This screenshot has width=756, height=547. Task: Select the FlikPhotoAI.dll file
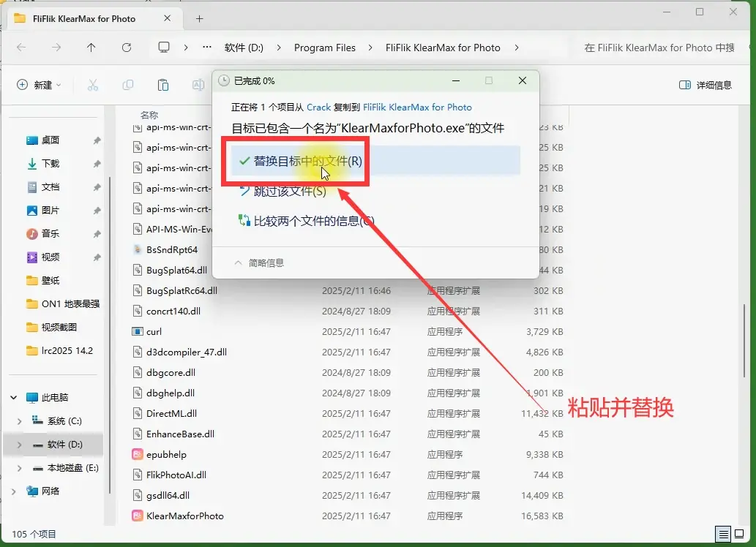(x=176, y=475)
